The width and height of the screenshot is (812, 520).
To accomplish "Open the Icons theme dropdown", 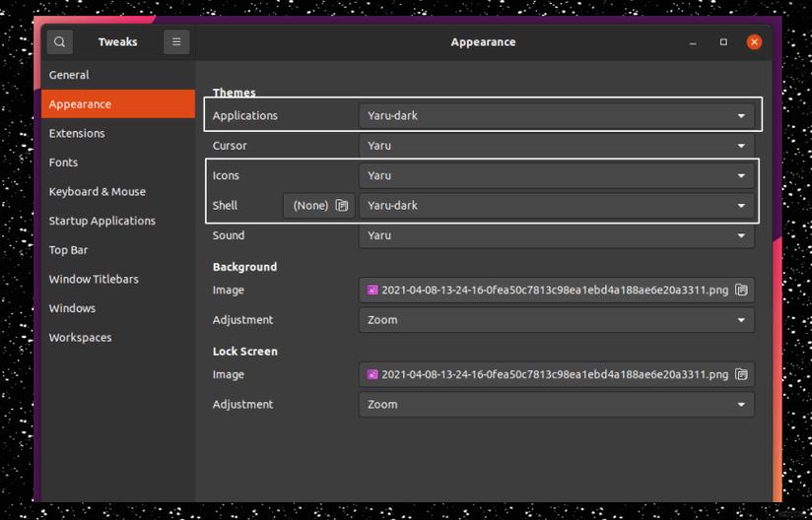I will (x=556, y=176).
